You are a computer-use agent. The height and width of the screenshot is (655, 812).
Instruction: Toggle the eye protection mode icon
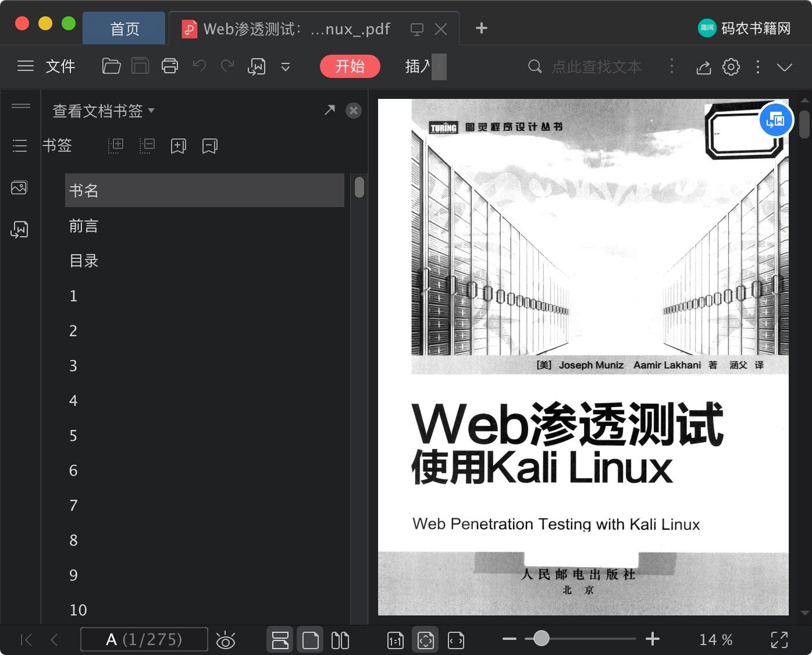point(226,640)
